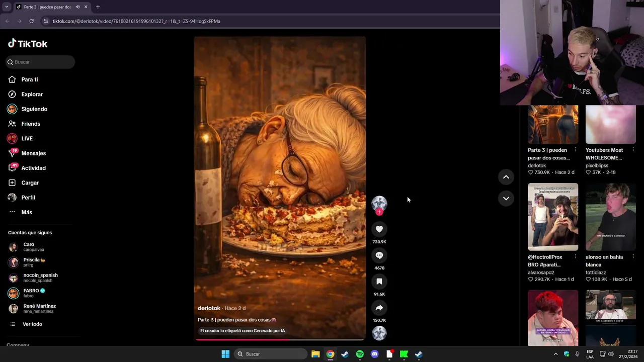Open the HectrollProx BRO video thumbnail
Image resolution: width=644 pixels, height=362 pixels.
coord(553,217)
